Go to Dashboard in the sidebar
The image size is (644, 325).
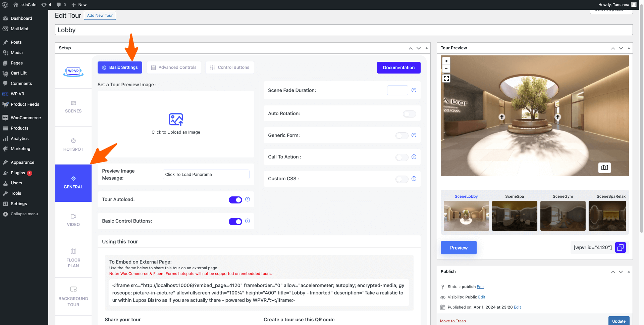pos(21,18)
